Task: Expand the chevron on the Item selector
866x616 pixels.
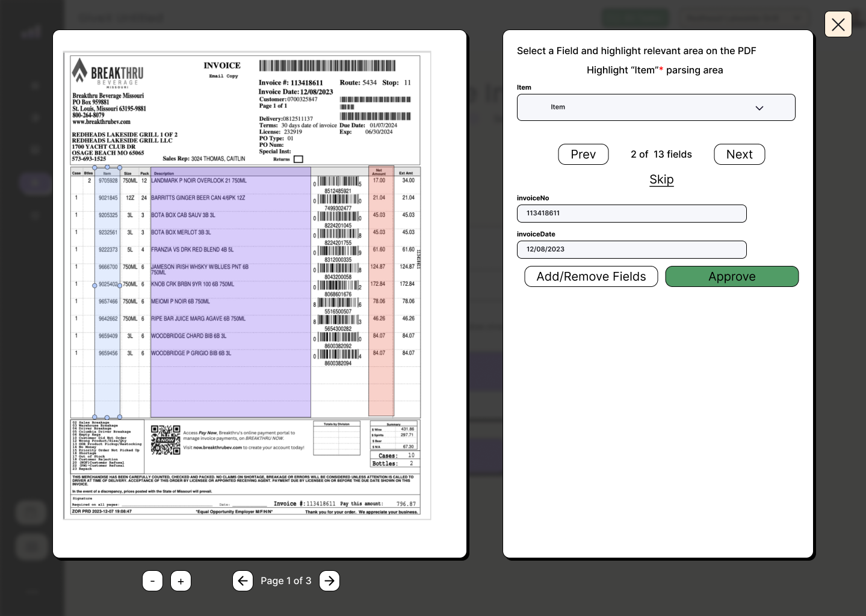Action: point(759,107)
